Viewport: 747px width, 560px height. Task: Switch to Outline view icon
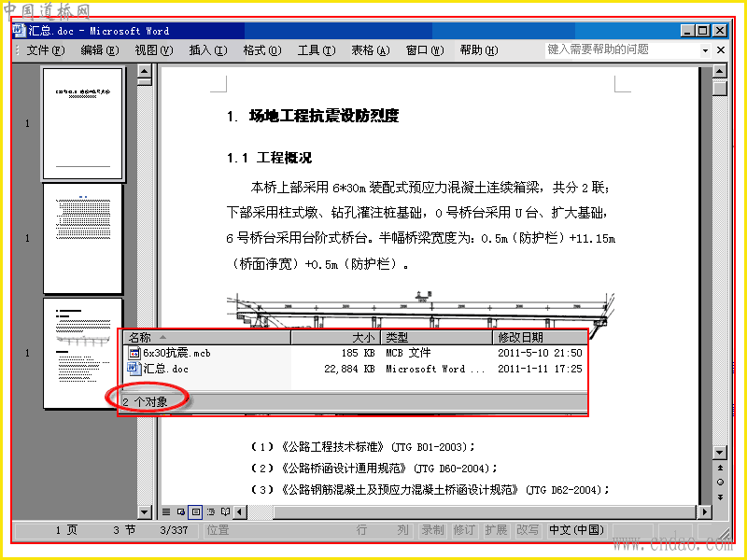coord(211,511)
